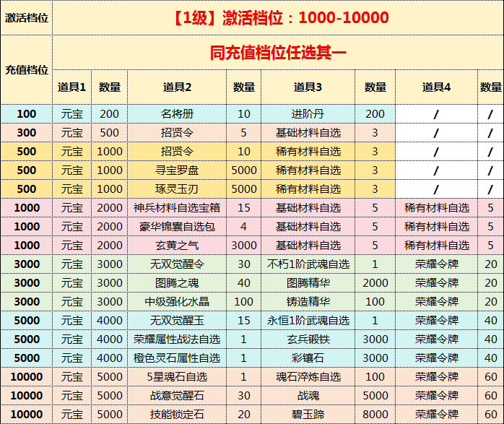
Task: Click the 寻宝罗盘 cell
Action: (x=177, y=170)
